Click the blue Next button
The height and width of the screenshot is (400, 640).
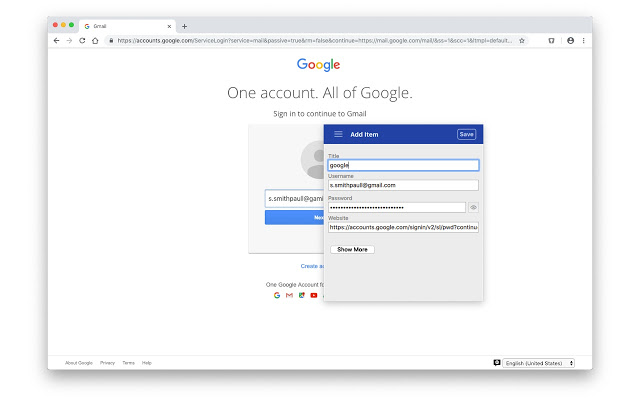294,218
